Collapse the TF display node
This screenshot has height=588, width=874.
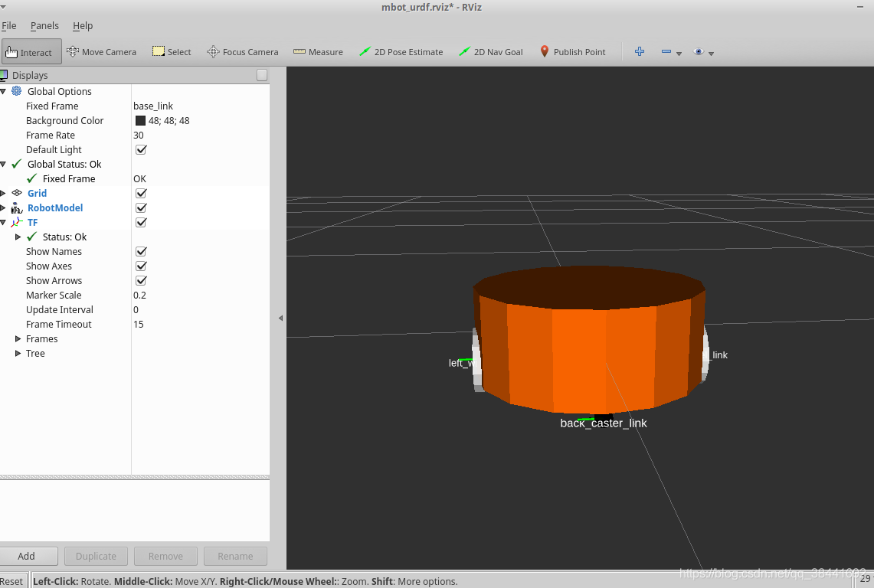coord(3,222)
